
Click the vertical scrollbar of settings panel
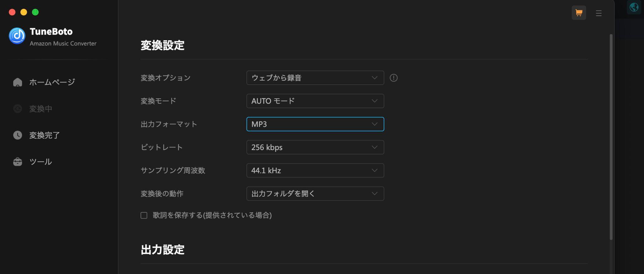pos(611,137)
